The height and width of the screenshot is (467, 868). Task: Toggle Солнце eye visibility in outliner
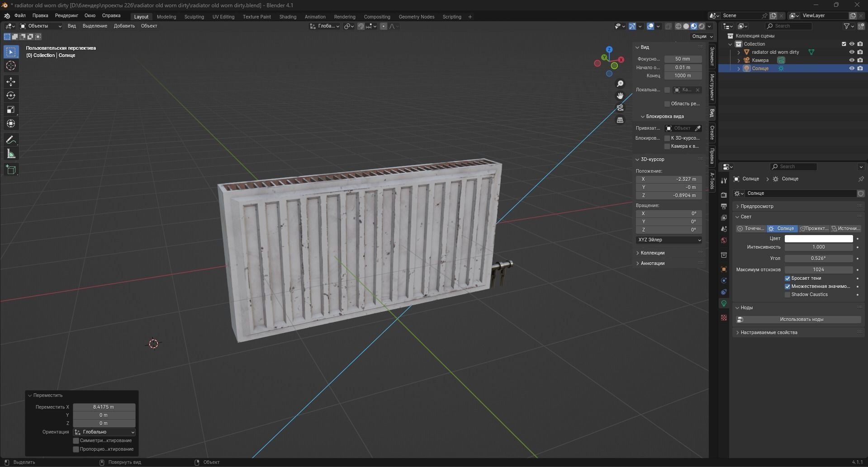(852, 68)
